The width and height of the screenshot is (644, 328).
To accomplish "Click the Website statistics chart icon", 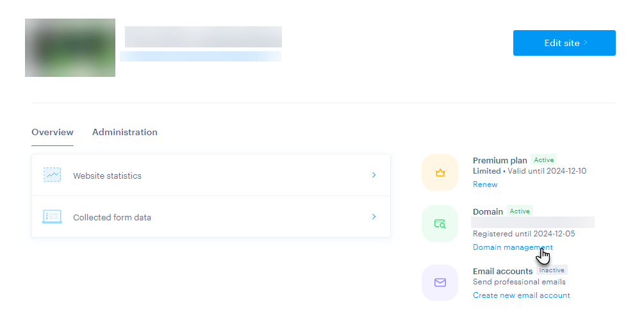I will click(x=53, y=175).
